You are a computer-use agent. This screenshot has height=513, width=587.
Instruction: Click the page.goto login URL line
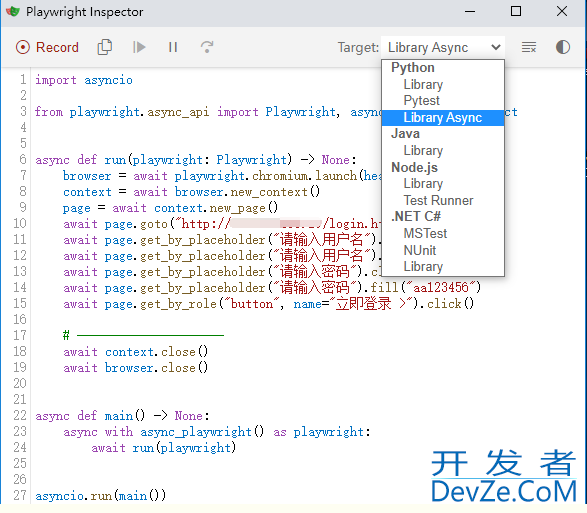(x=222, y=224)
